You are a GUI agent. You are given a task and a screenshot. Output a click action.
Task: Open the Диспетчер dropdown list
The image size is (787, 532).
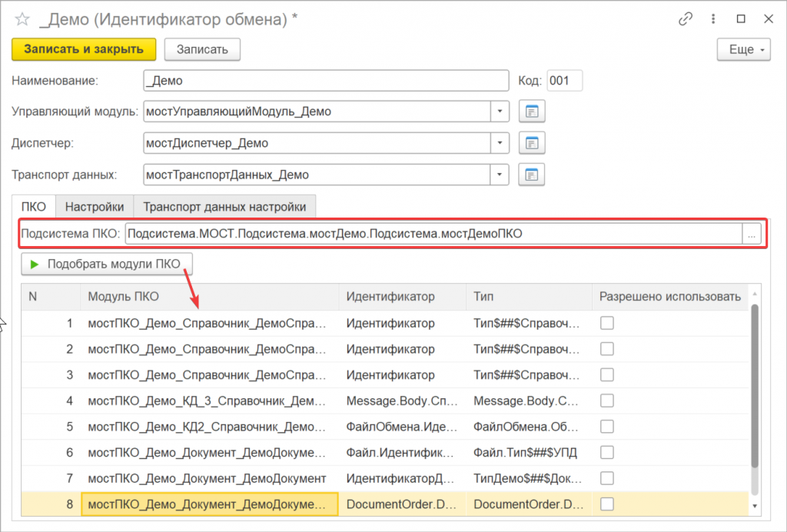click(500, 143)
